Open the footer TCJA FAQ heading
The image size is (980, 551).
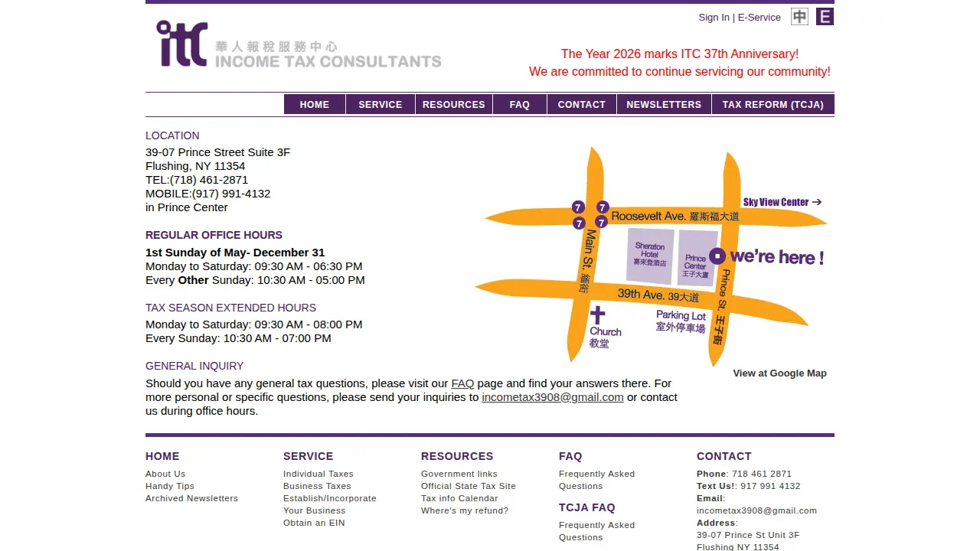click(x=587, y=507)
